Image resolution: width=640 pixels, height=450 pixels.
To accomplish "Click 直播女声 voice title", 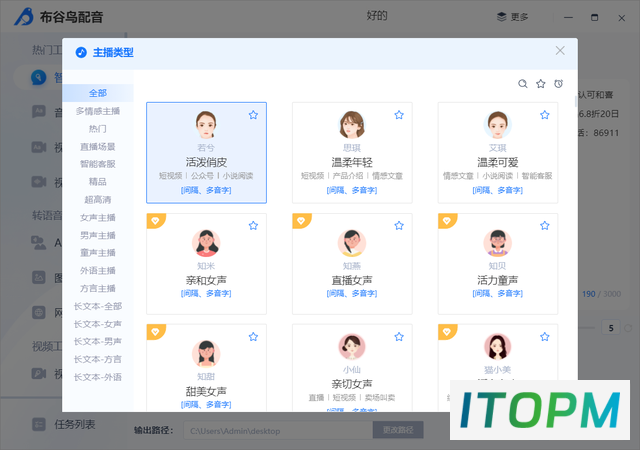I will click(352, 280).
